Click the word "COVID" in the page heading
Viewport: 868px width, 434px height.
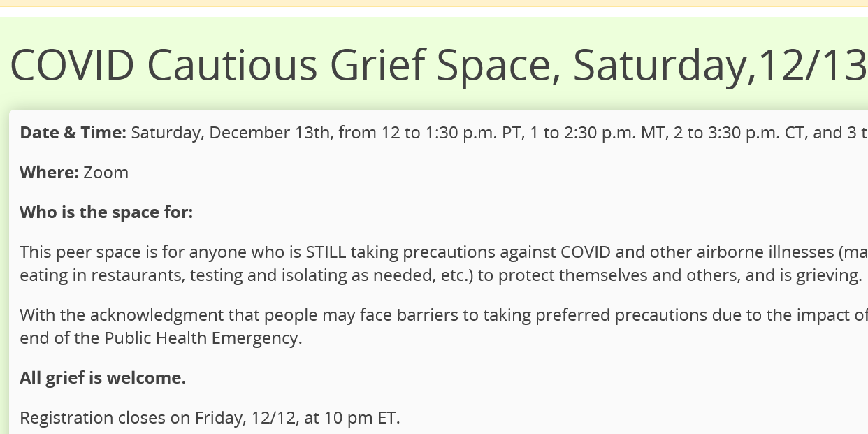coord(72,64)
